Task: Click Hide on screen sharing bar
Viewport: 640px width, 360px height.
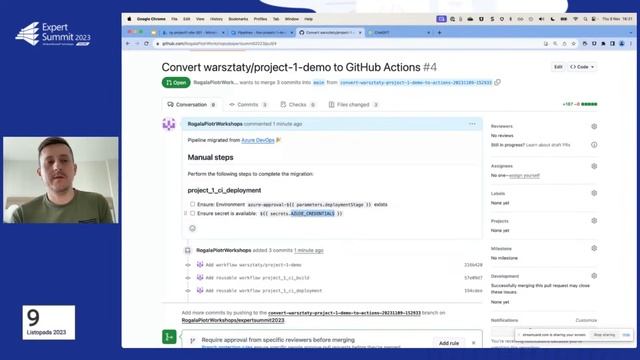Action: 626,335
